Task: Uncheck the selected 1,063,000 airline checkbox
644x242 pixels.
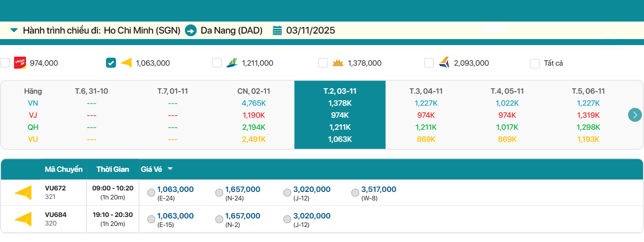Action: (111, 63)
